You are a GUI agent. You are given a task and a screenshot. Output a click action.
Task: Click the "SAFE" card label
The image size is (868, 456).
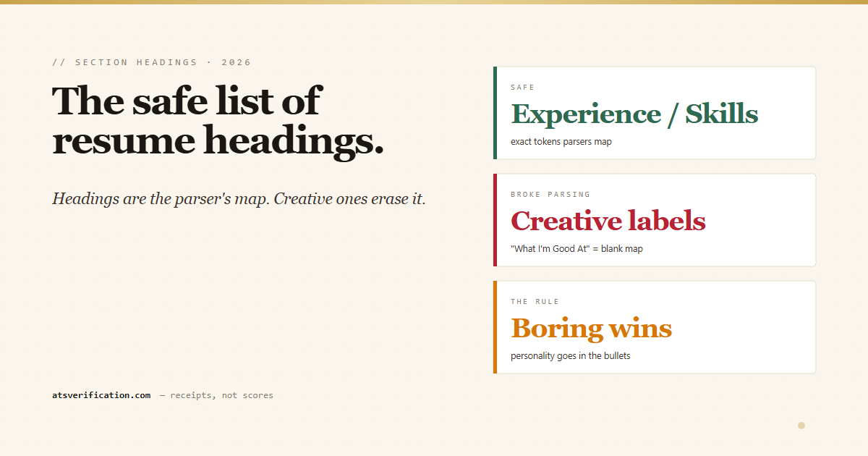coord(523,88)
